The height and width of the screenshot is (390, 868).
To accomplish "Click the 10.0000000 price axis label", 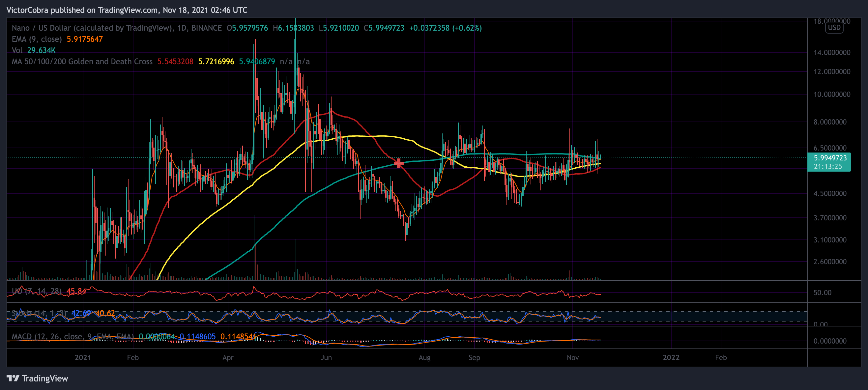I will [832, 94].
